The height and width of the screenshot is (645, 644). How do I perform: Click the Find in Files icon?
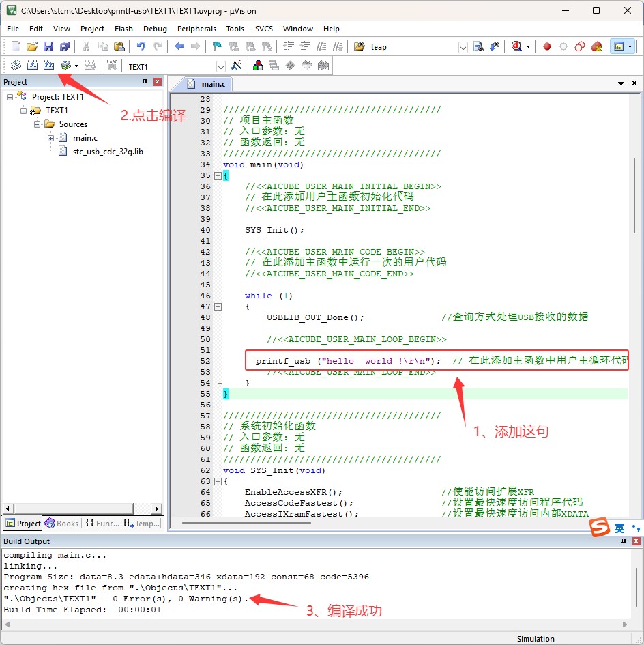pyautogui.click(x=359, y=46)
